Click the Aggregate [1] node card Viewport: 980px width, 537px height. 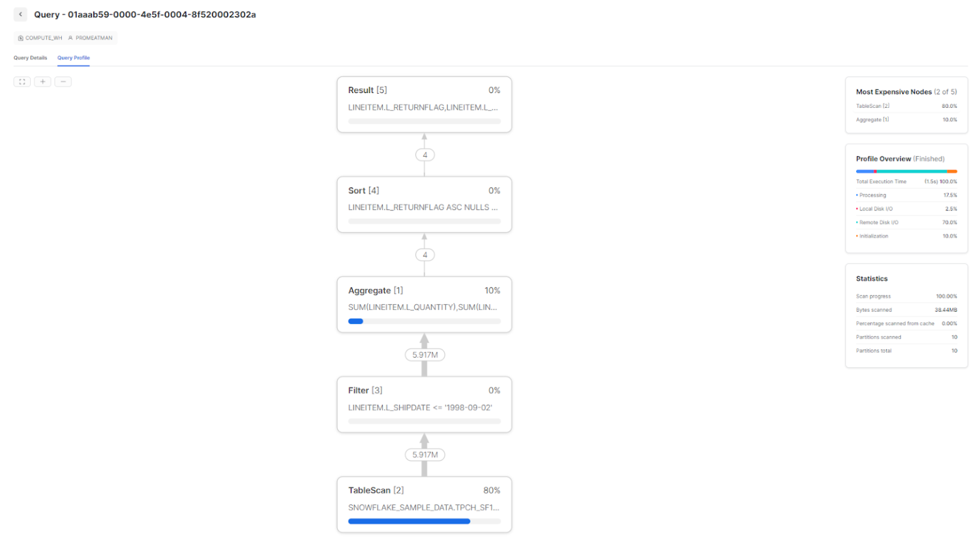[424, 304]
